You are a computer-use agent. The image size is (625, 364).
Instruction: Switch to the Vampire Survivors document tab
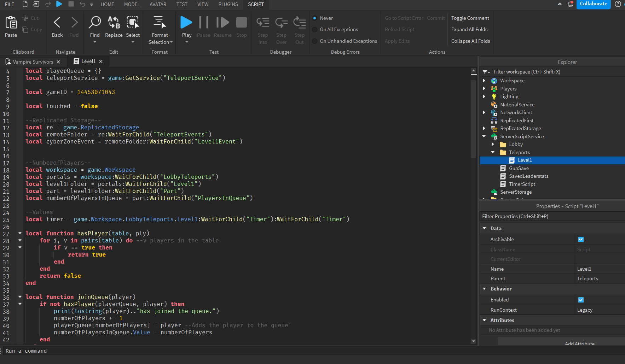click(33, 62)
